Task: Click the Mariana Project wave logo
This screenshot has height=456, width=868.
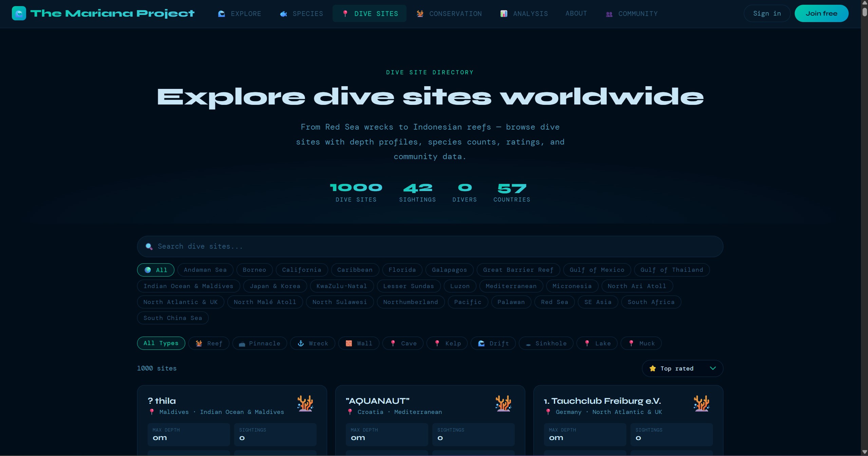Action: pos(19,13)
